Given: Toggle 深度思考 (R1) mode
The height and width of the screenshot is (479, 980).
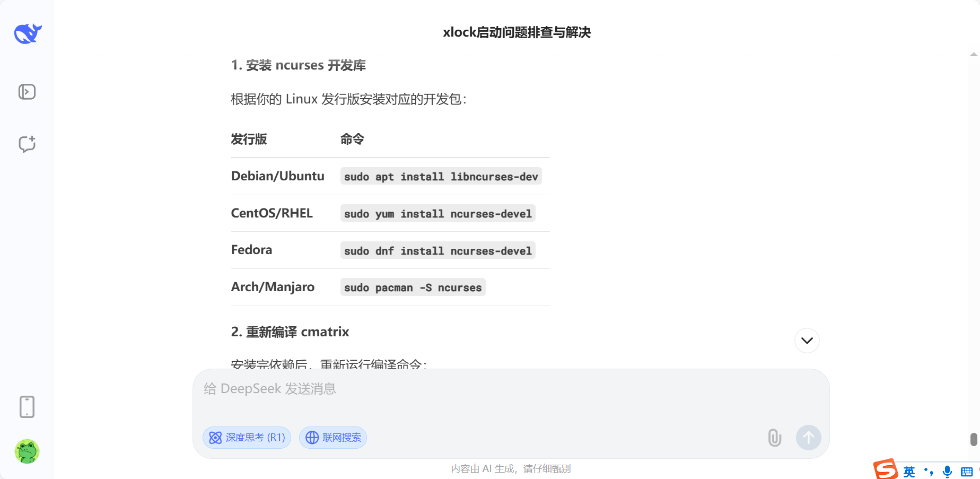Looking at the screenshot, I should (x=247, y=438).
